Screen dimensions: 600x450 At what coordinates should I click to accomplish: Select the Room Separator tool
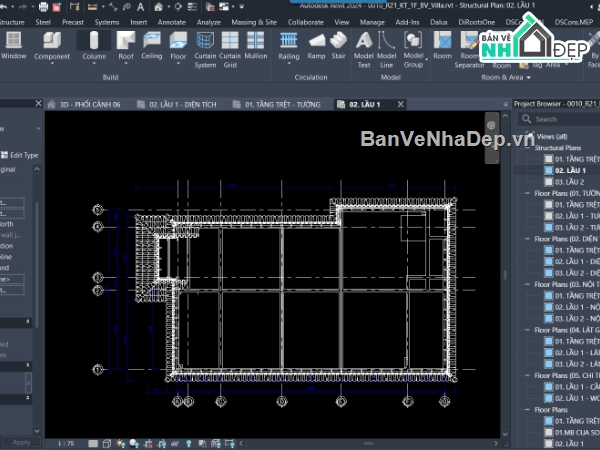coord(470,50)
